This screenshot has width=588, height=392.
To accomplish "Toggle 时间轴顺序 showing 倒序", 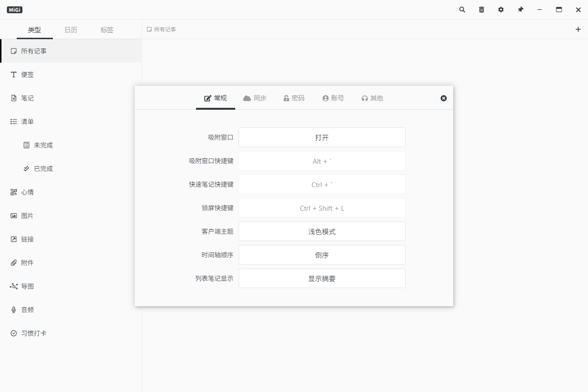I will coord(322,255).
